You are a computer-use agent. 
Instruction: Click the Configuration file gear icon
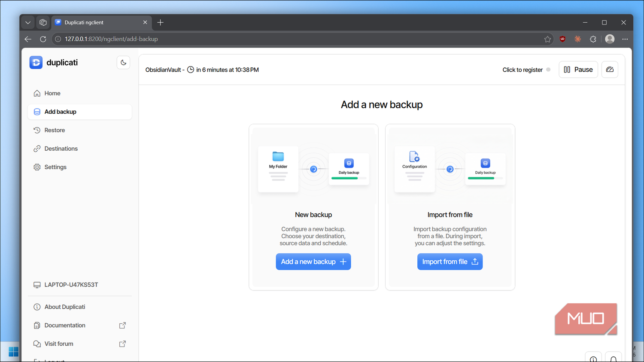tap(414, 156)
